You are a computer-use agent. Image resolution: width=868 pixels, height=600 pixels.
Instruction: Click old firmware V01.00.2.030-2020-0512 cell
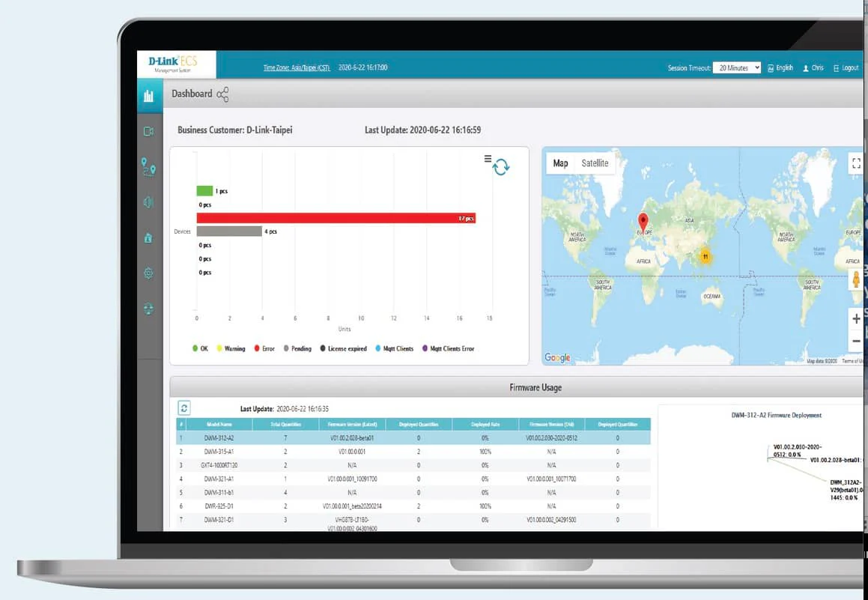coord(551,437)
